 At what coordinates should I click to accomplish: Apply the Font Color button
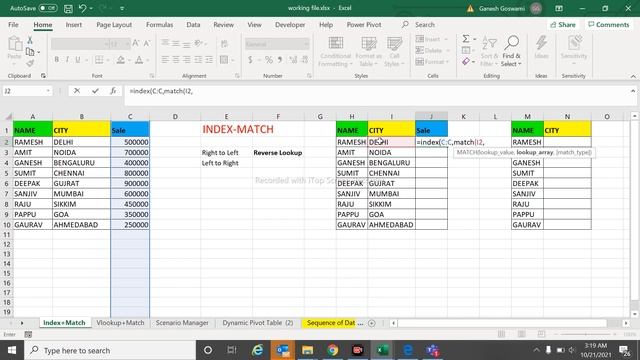[x=139, y=60]
